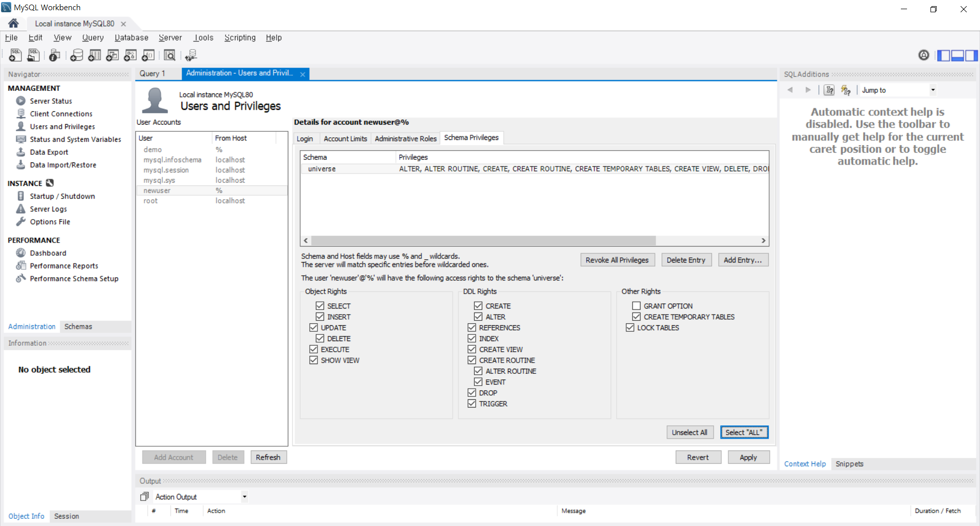This screenshot has width=980, height=526.
Task: Toggle the right sidebar panel icon
Action: pos(971,56)
